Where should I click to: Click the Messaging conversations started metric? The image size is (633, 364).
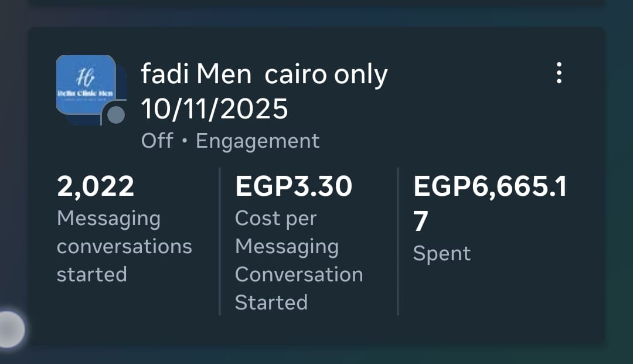click(124, 229)
